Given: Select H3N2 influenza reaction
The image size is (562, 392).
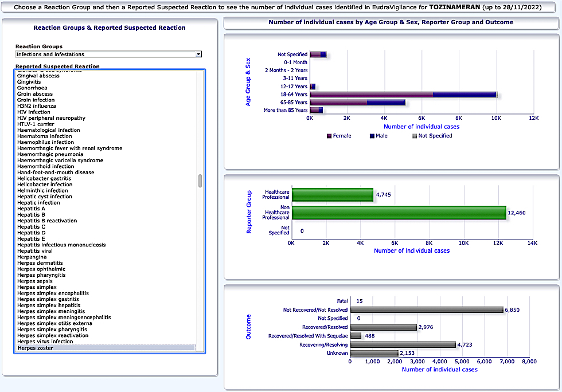Looking at the screenshot, I should 37,106.
